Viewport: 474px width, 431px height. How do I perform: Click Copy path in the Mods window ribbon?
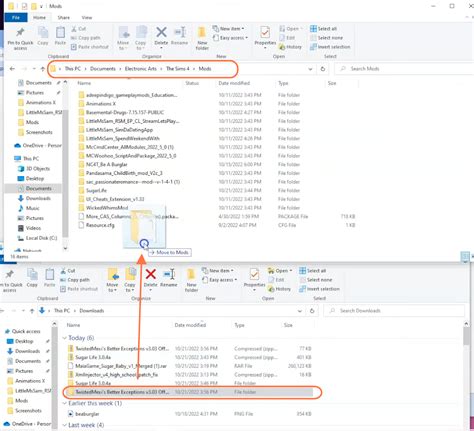(85, 38)
